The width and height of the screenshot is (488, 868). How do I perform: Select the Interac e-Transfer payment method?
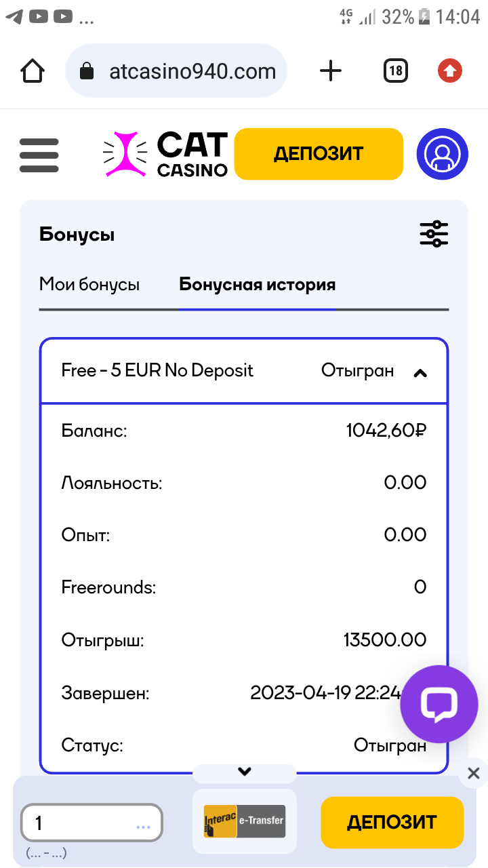point(245,821)
